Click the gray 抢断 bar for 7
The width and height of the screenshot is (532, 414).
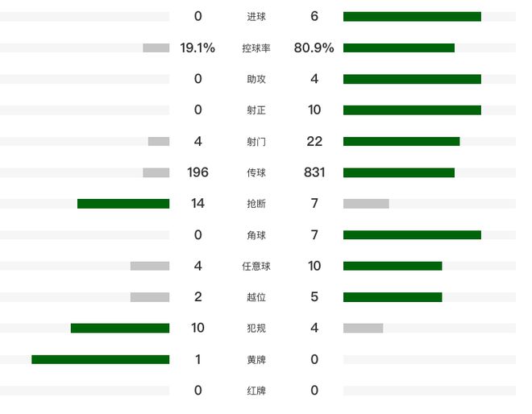[x=366, y=204]
